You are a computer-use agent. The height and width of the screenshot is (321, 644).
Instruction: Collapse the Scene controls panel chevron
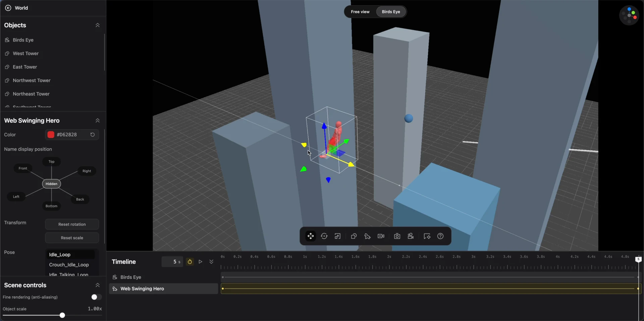98,285
